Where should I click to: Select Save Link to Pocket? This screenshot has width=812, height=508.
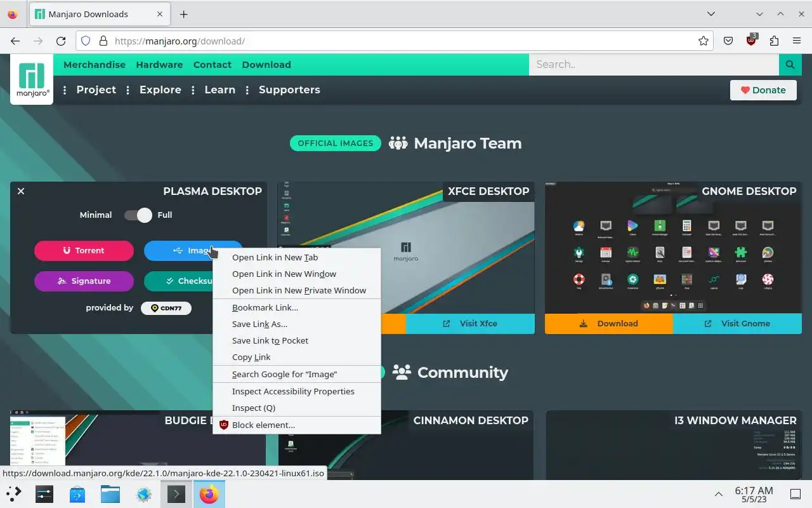tap(297, 340)
